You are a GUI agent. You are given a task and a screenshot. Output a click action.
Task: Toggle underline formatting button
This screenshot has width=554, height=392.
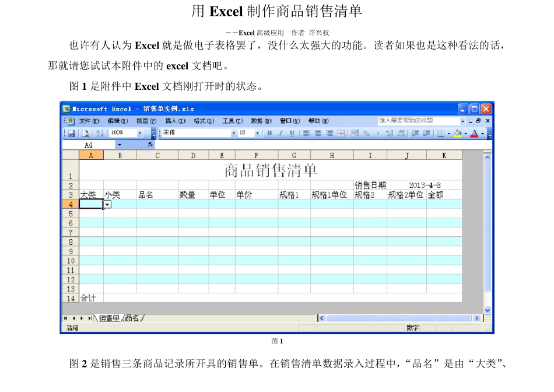(292, 133)
